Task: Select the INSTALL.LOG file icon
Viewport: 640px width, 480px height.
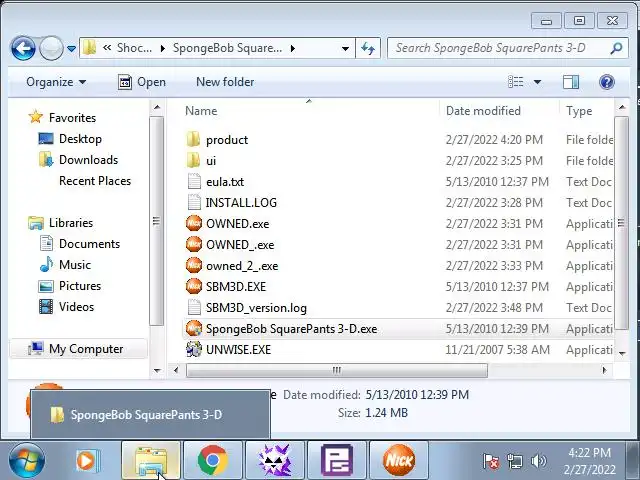Action: tap(194, 202)
